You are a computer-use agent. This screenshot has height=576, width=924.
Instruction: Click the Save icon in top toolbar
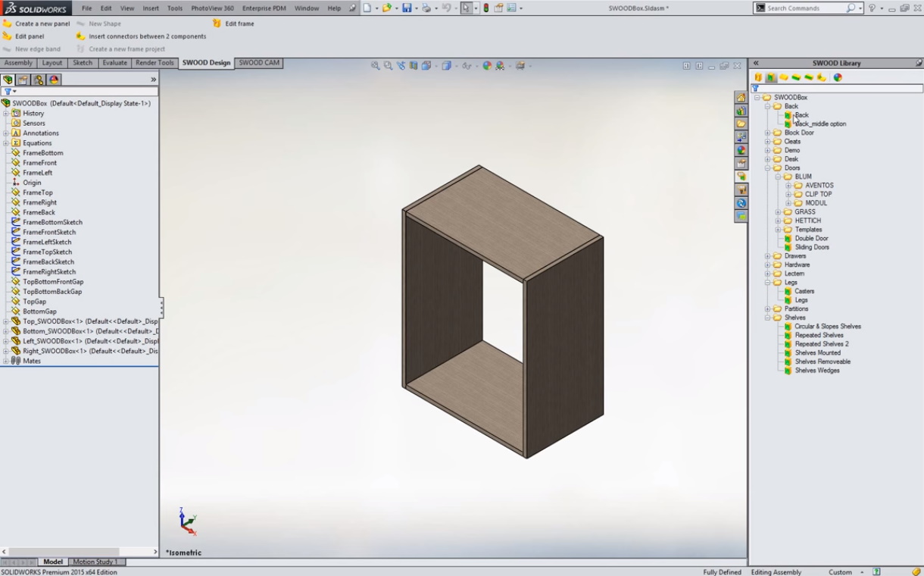(407, 8)
